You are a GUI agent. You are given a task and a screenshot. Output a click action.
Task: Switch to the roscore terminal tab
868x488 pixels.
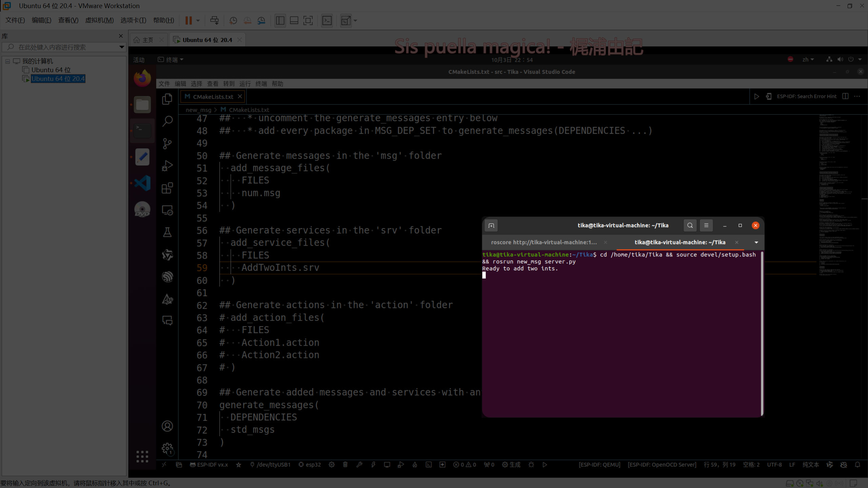(x=544, y=242)
